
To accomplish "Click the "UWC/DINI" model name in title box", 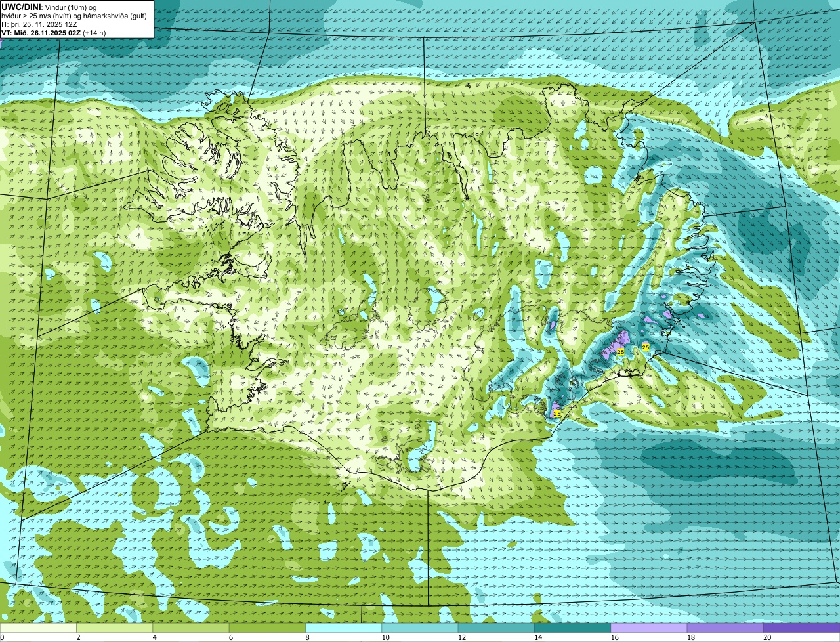I will click(x=21, y=7).
